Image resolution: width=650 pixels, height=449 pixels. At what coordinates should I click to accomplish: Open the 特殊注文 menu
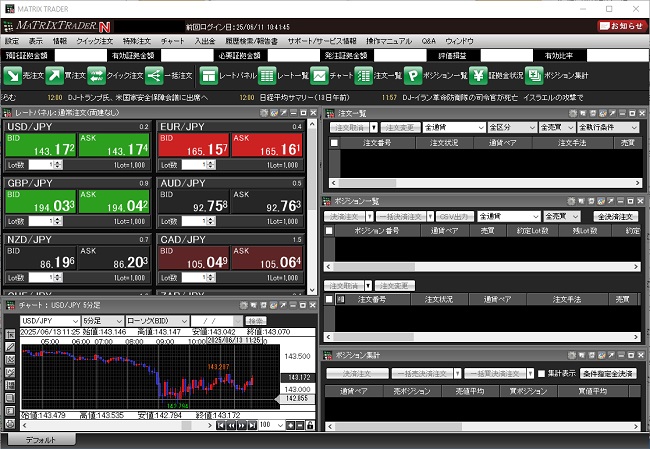[x=137, y=41]
